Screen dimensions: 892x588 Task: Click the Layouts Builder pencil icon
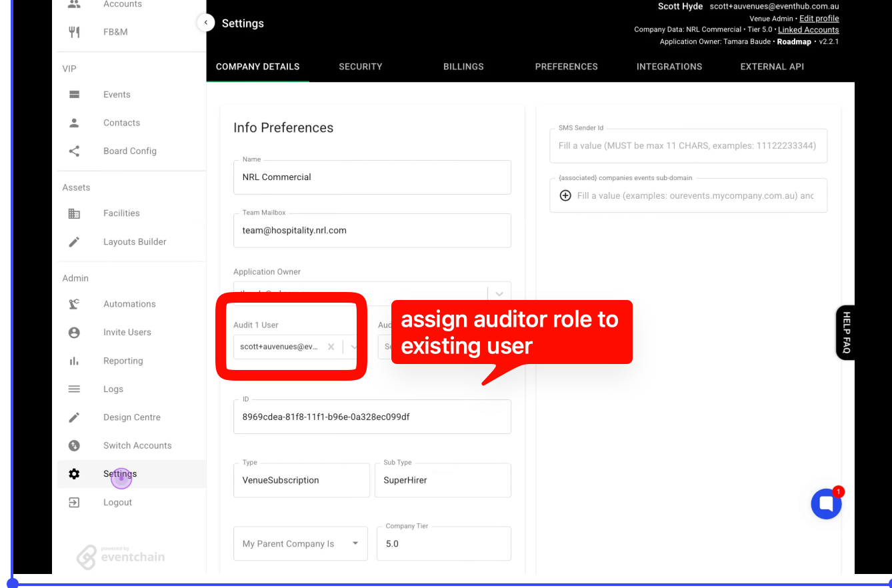pyautogui.click(x=74, y=242)
